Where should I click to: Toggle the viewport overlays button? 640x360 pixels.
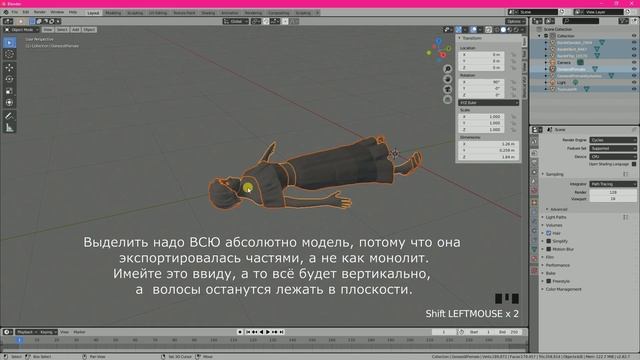pyautogui.click(x=473, y=29)
